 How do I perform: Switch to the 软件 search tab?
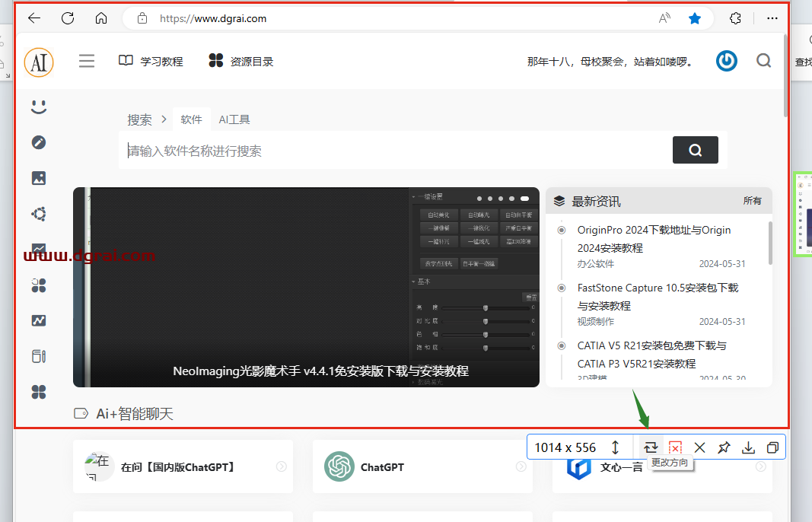tap(191, 119)
